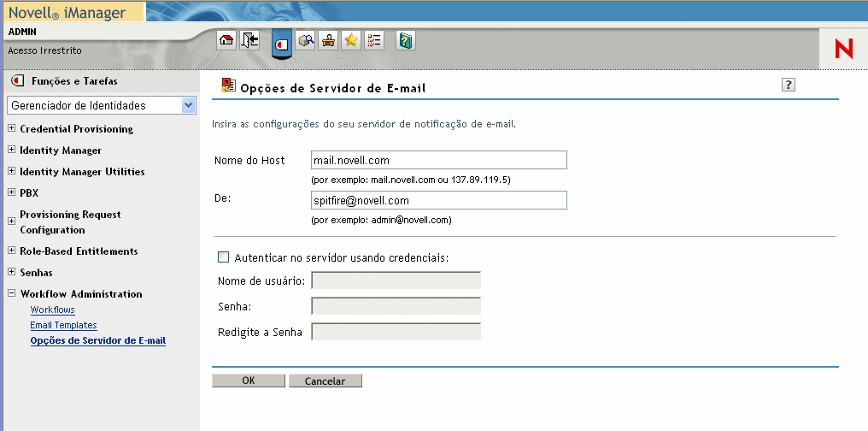
Task: Click the Preferences checklist icon
Action: [x=374, y=40]
